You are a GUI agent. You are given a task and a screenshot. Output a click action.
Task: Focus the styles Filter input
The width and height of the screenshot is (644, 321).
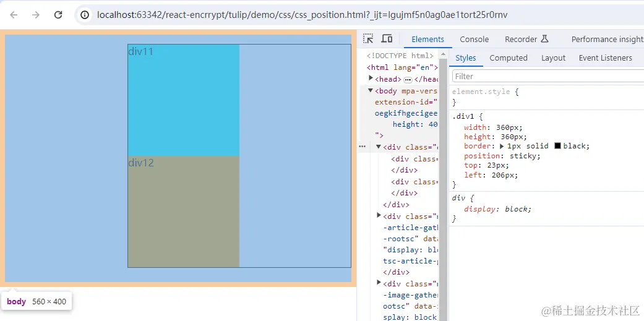pos(548,76)
